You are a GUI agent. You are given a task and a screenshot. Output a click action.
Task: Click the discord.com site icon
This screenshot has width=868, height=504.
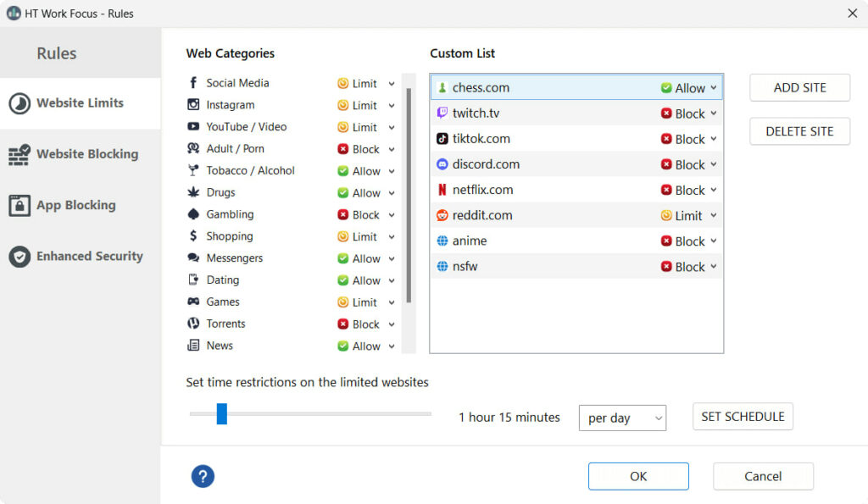[x=442, y=164]
